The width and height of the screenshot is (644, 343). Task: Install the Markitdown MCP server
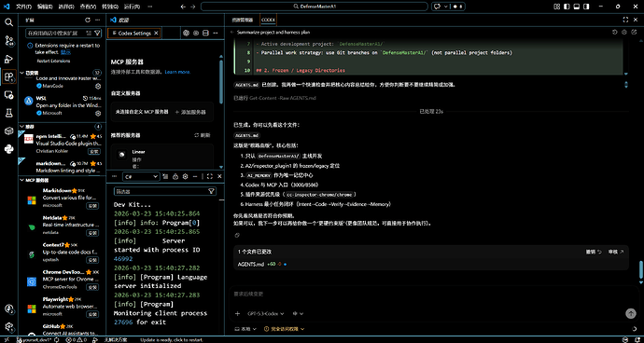click(92, 205)
